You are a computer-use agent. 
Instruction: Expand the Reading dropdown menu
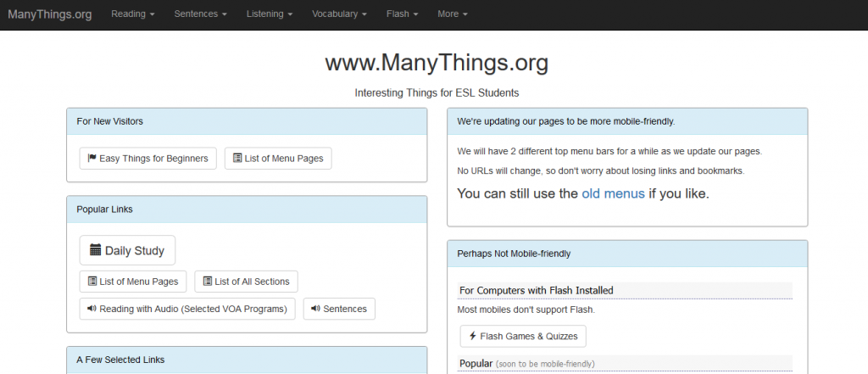(x=133, y=14)
